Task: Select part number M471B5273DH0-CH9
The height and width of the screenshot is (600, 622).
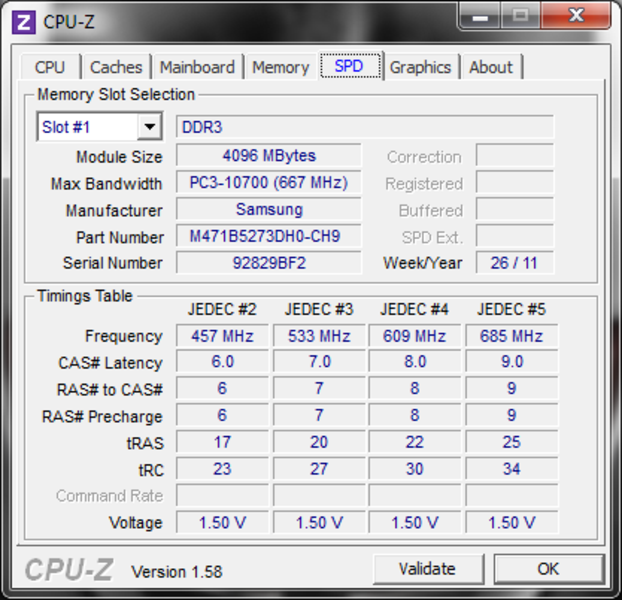Action: pos(269,236)
